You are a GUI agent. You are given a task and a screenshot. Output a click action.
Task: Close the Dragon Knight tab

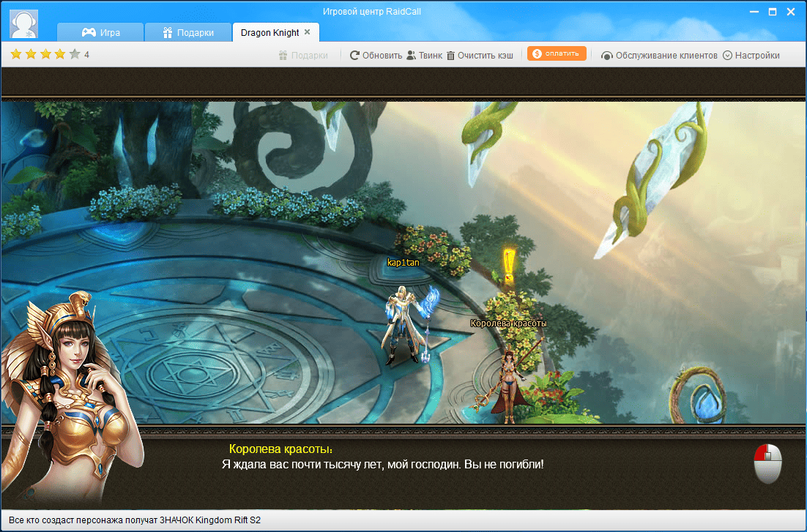click(308, 32)
